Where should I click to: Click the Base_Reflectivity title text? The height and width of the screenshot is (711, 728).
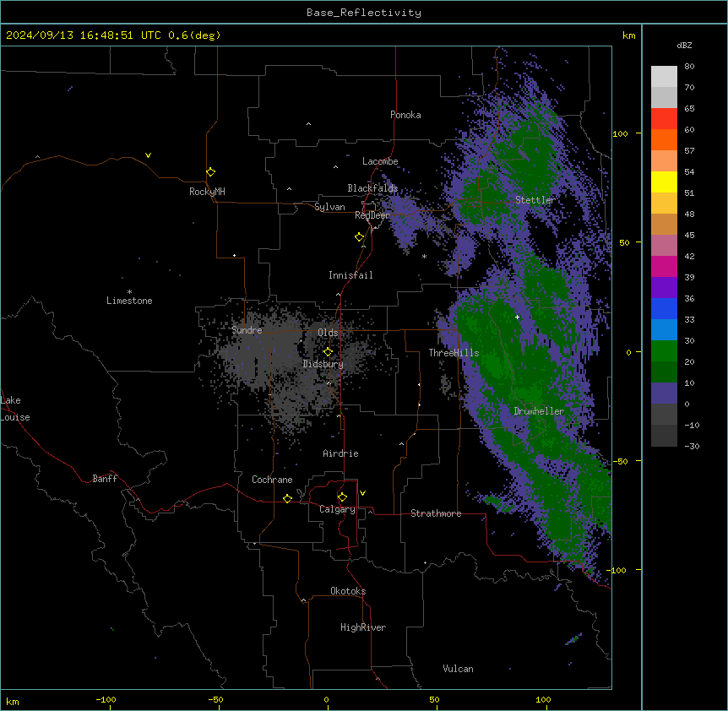[364, 13]
